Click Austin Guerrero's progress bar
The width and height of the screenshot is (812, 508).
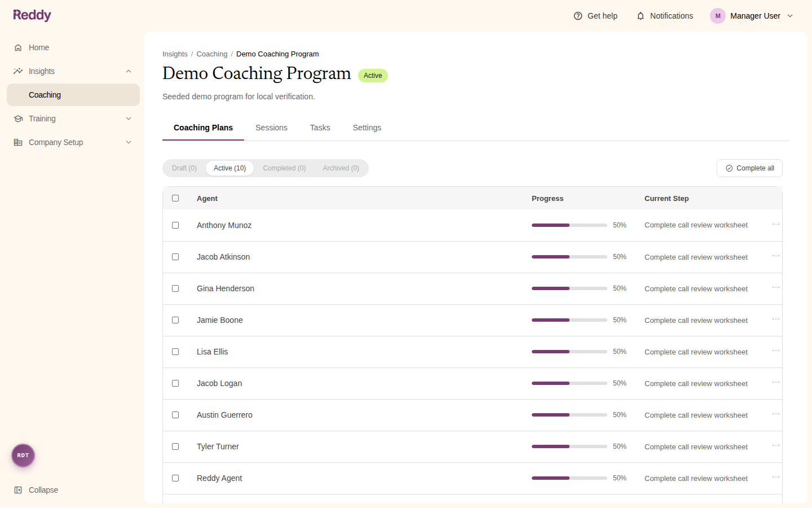[570, 415]
